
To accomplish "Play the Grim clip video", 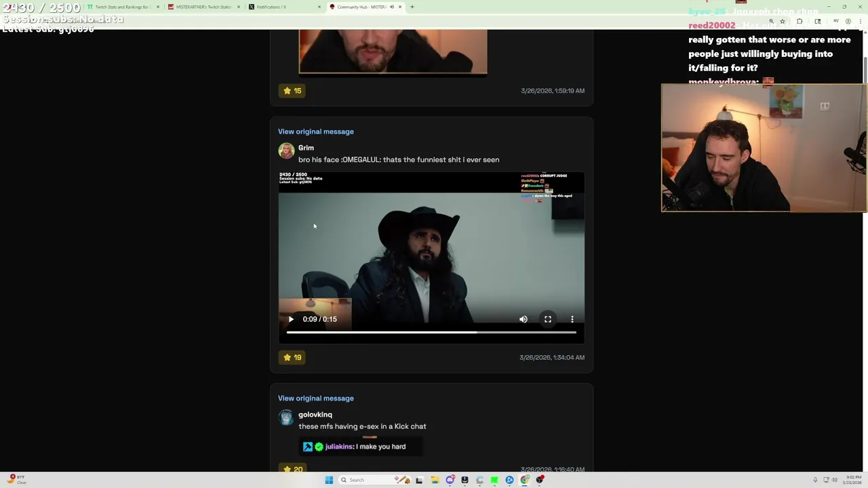I will (291, 319).
